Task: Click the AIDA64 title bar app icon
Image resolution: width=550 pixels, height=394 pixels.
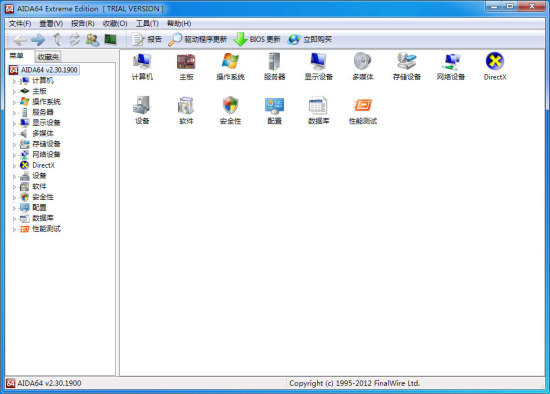Action: [9, 8]
